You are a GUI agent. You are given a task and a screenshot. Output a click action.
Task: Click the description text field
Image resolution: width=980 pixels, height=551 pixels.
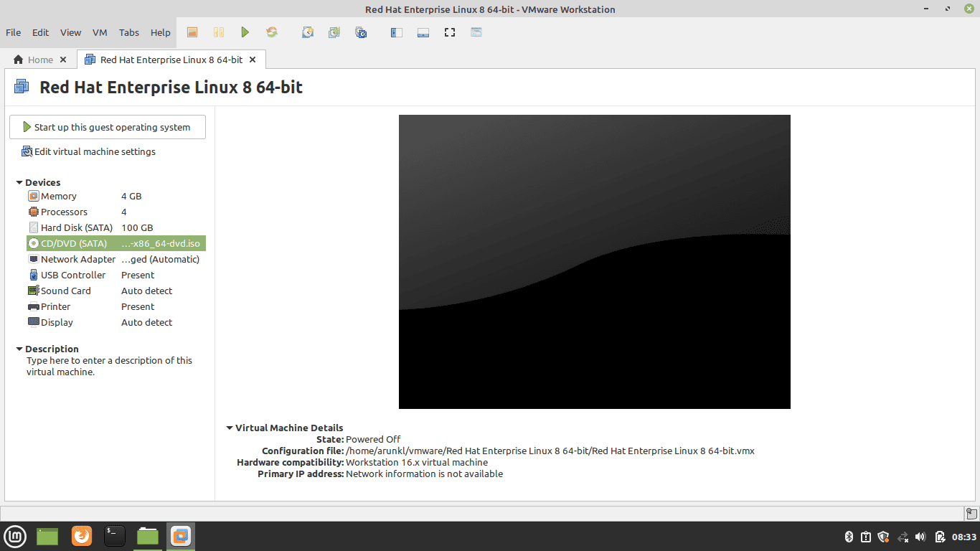110,366
